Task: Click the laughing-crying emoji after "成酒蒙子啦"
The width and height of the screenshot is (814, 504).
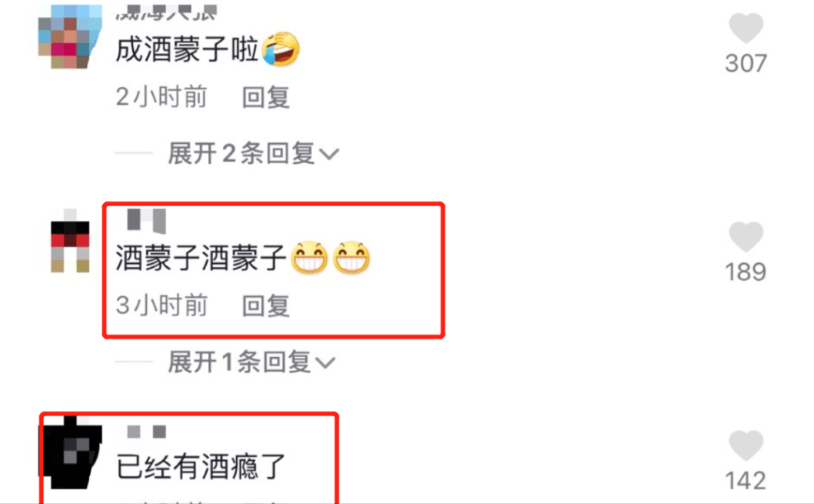Action: (281, 48)
